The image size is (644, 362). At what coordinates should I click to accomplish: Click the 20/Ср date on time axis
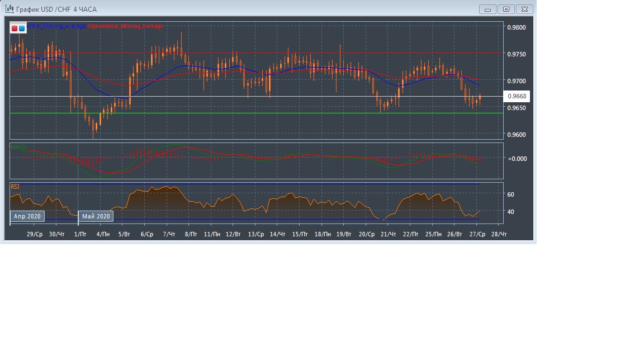click(366, 234)
